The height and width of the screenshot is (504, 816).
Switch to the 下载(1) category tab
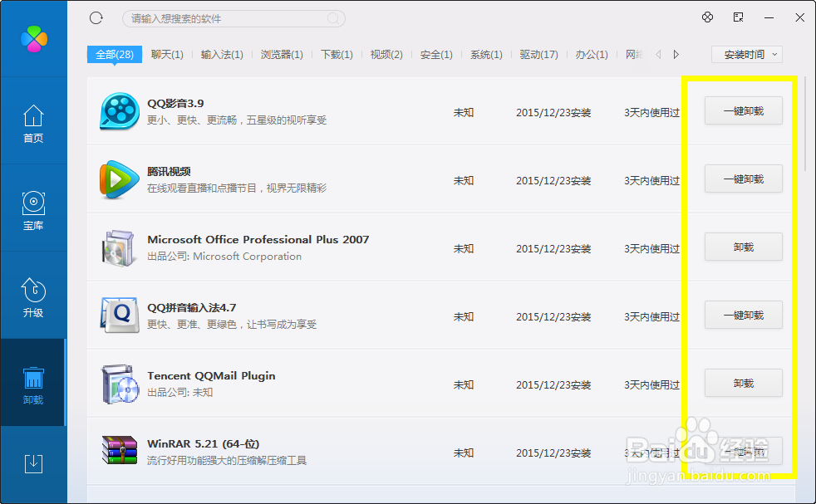[x=337, y=54]
